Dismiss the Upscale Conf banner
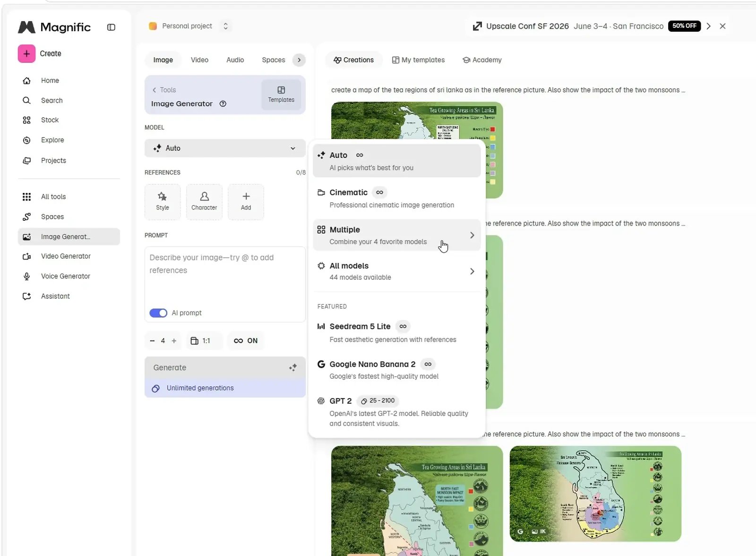756x556 pixels. coord(722,26)
